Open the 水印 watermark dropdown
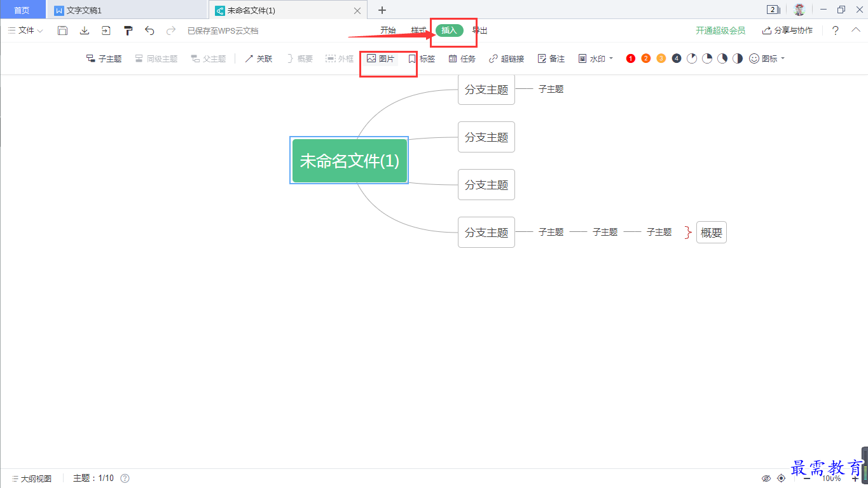868x488 pixels. coord(595,58)
